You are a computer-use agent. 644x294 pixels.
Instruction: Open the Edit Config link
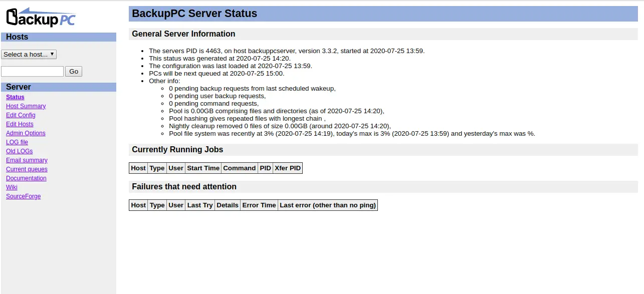pos(21,115)
